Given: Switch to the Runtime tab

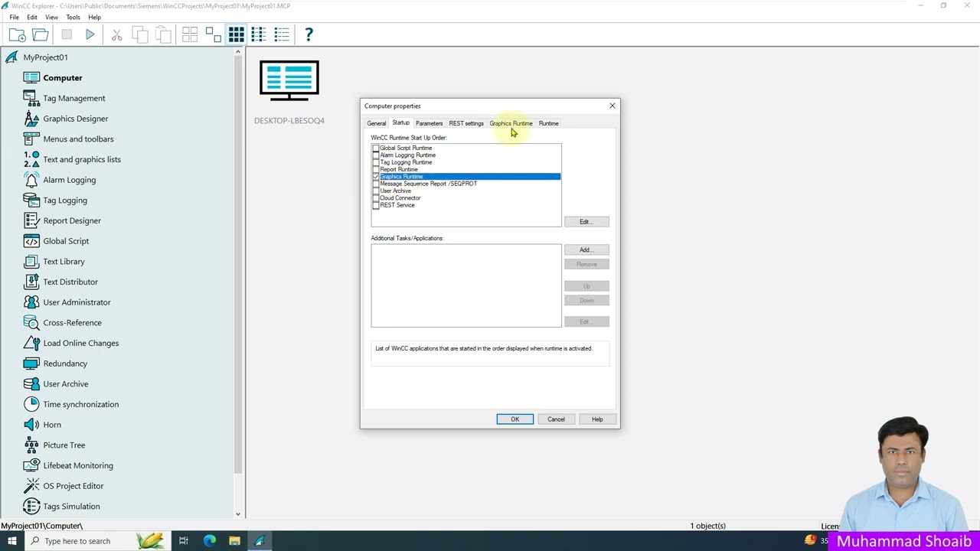Looking at the screenshot, I should coord(548,123).
